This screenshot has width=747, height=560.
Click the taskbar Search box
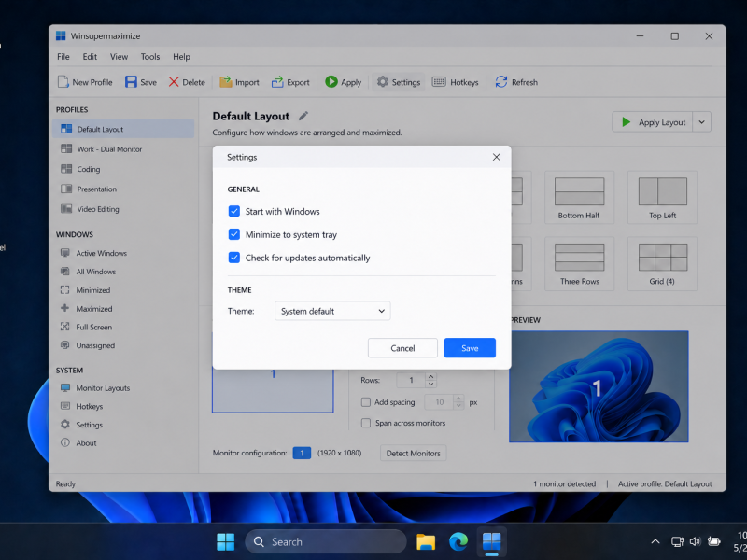(x=326, y=542)
